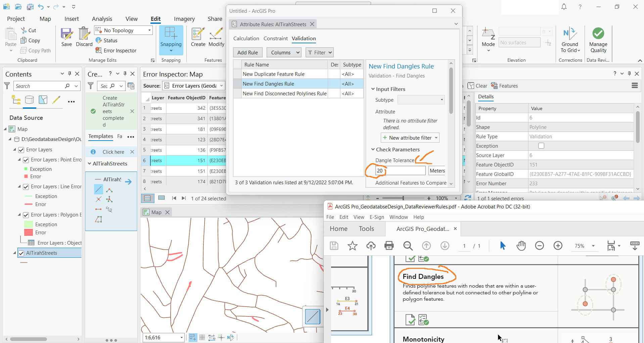Viewport: 644px width, 343px height.
Task: Open Ground To Grid corrections
Action: tap(570, 40)
